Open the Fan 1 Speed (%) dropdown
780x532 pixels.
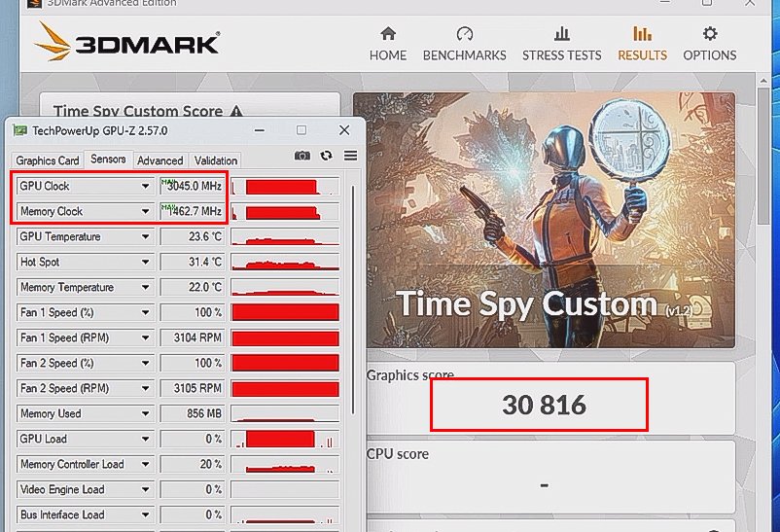(145, 313)
